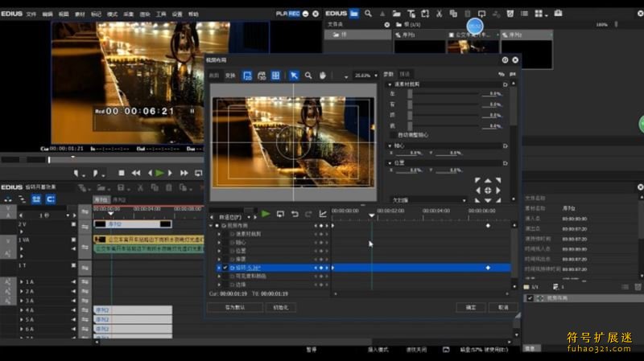Switch to the crop tab in layouter
Viewport: 644px width, 361px height.
tap(214, 76)
